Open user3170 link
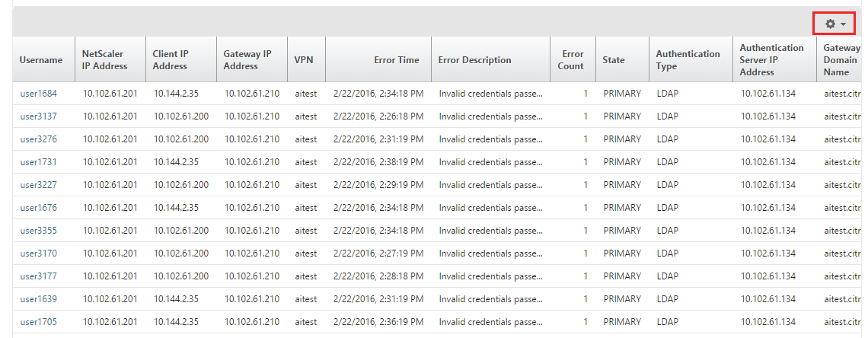The width and height of the screenshot is (868, 338). [38, 253]
